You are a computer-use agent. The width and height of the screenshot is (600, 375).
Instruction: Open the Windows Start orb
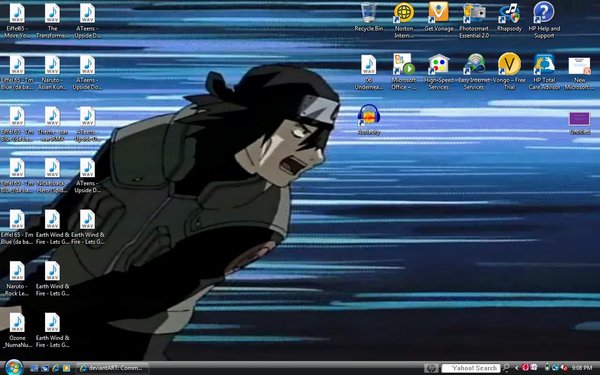tap(14, 367)
